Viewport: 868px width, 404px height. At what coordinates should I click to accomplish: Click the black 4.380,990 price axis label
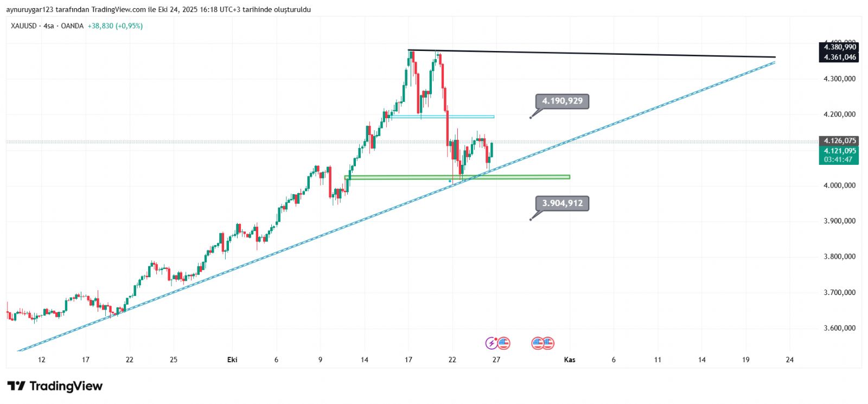pyautogui.click(x=839, y=47)
